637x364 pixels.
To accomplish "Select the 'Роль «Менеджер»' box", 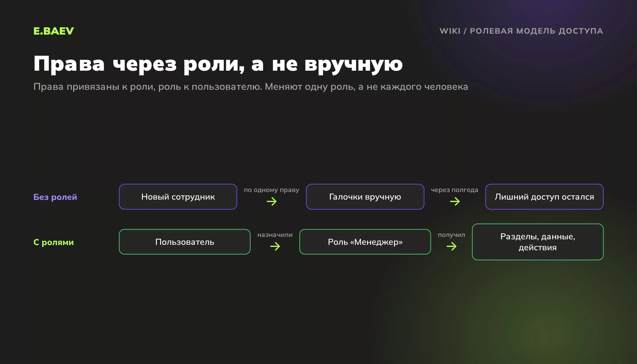I will tap(365, 242).
